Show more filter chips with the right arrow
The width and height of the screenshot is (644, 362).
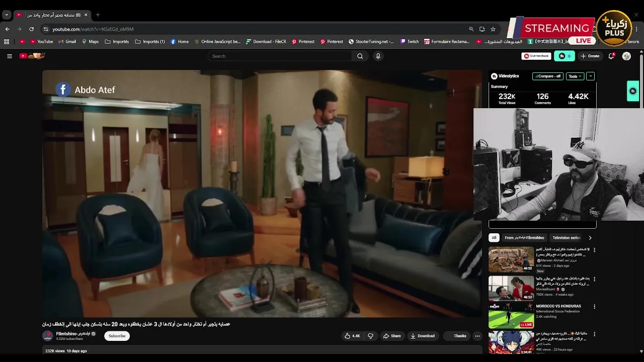point(590,238)
